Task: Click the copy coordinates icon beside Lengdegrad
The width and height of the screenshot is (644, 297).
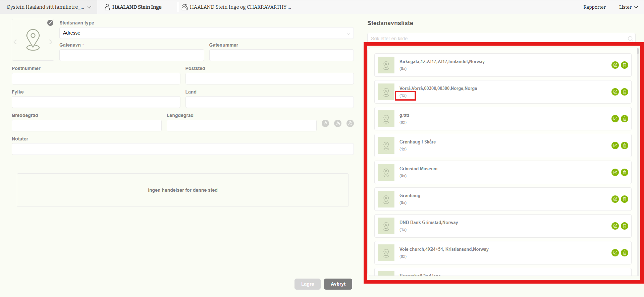Action: pos(338,123)
